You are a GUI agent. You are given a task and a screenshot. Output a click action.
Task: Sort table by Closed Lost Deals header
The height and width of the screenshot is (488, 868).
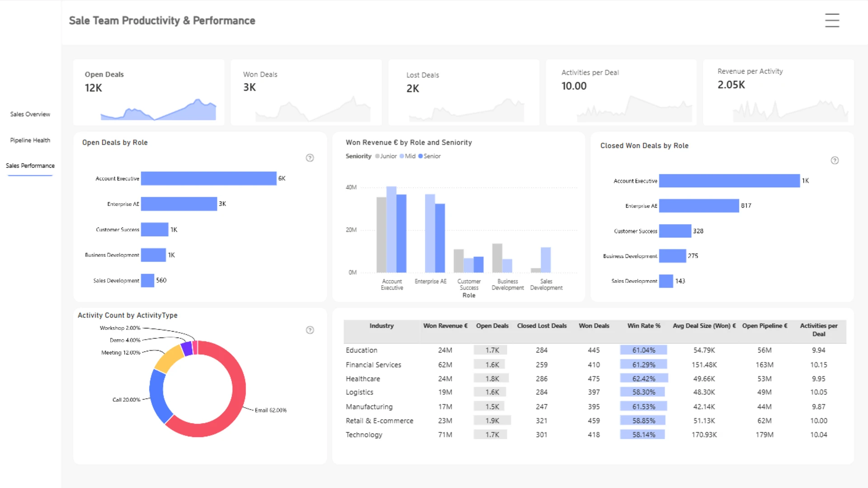click(x=542, y=326)
